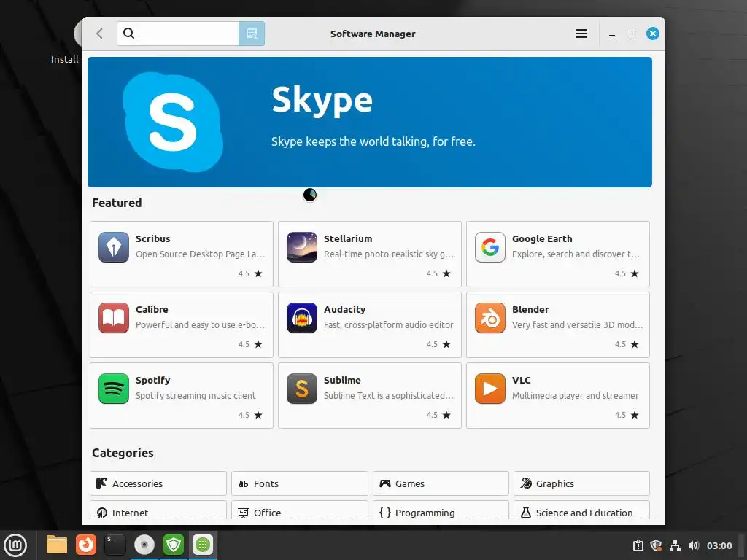Open the Terminal from taskbar
The width and height of the screenshot is (747, 560).
coord(115,545)
